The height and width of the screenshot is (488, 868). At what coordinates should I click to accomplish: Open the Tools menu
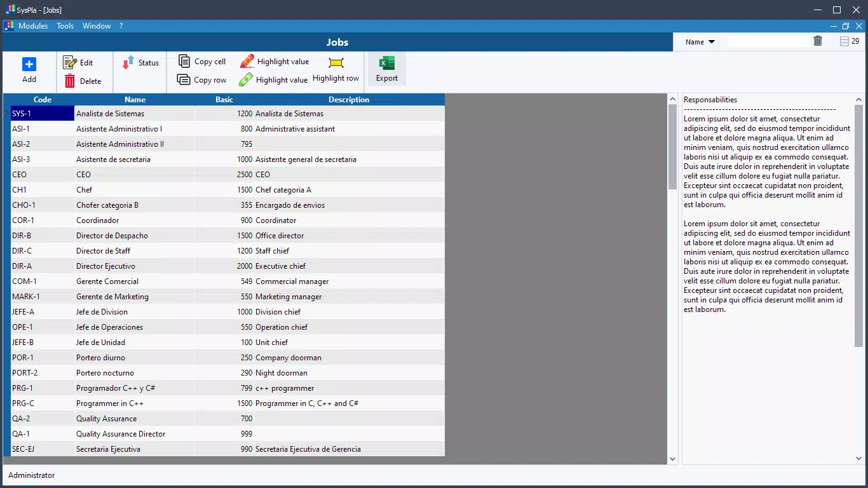coord(65,26)
